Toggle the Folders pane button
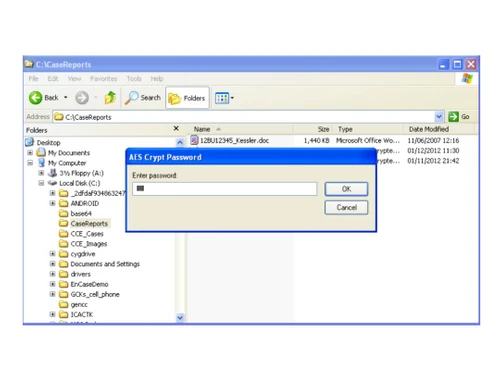This screenshot has height=375, width=500. point(187,98)
